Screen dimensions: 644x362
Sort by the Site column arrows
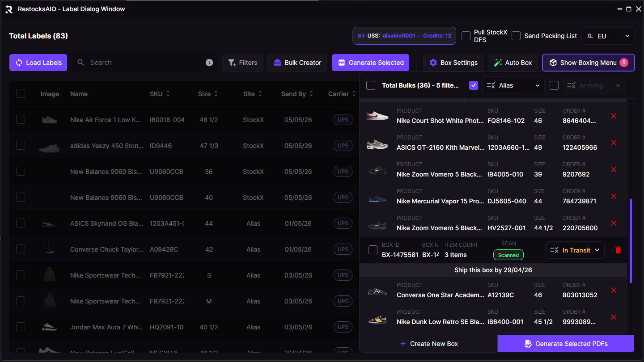click(x=260, y=94)
